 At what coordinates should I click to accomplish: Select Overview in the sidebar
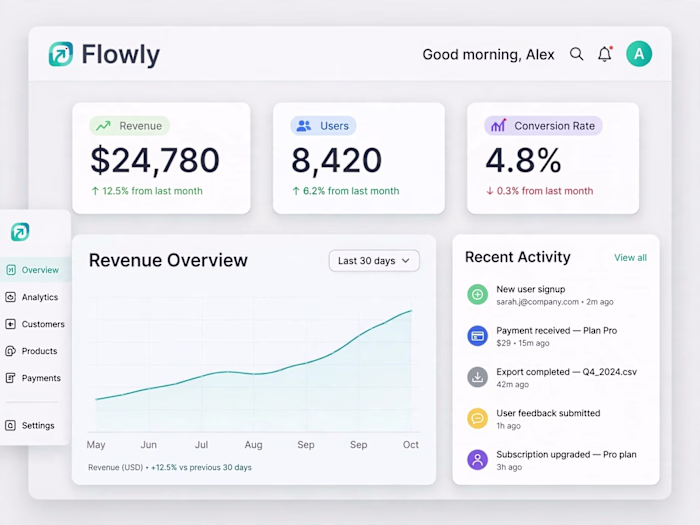pos(35,270)
